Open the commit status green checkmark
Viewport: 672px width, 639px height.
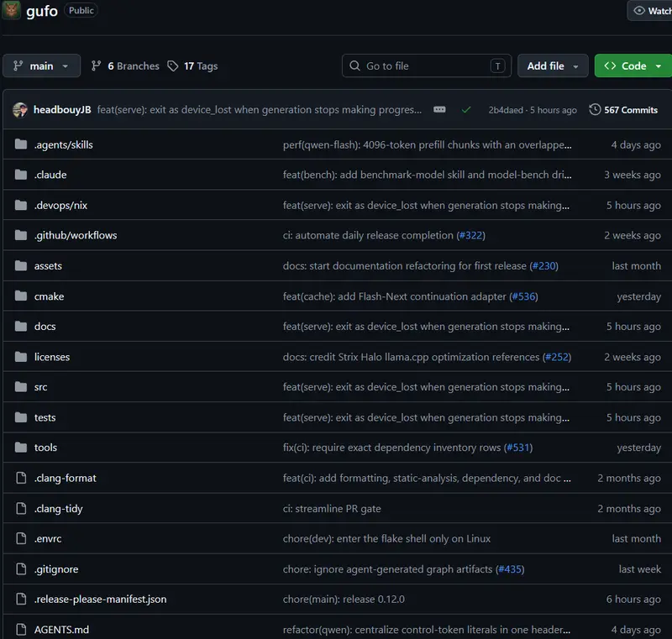click(466, 110)
